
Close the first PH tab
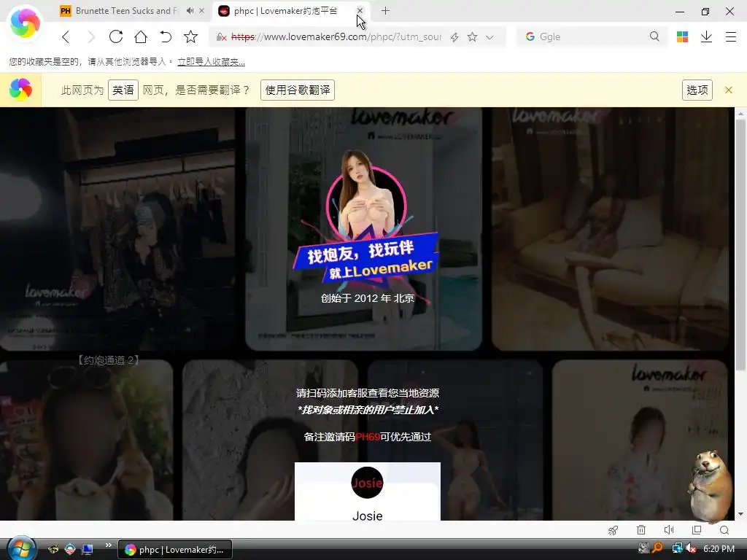tap(202, 10)
